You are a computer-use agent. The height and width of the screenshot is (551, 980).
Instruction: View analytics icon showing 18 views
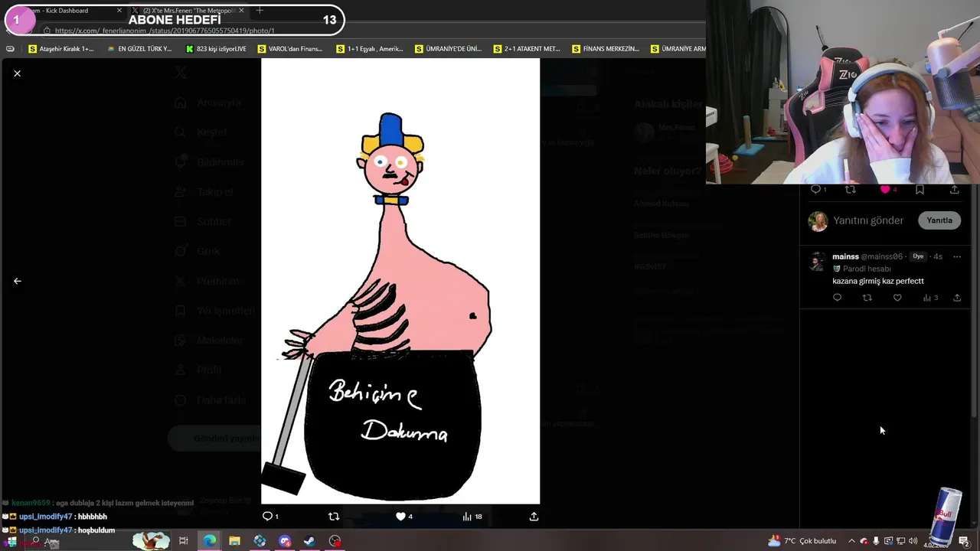point(472,517)
